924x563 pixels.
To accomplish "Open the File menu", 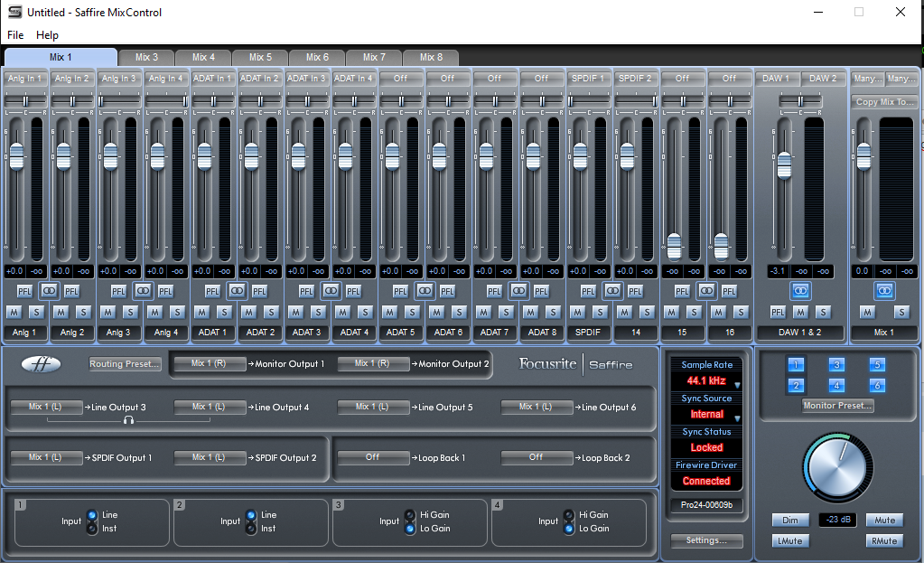I will (x=14, y=34).
